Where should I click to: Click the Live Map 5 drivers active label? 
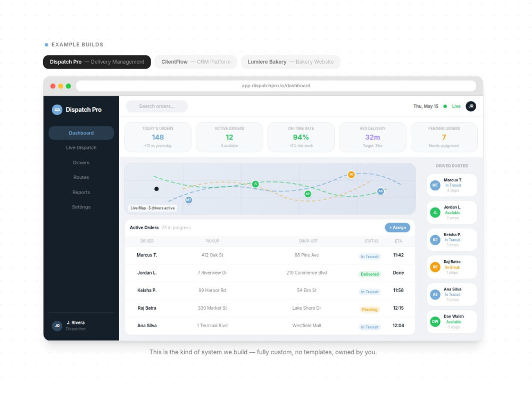153,208
